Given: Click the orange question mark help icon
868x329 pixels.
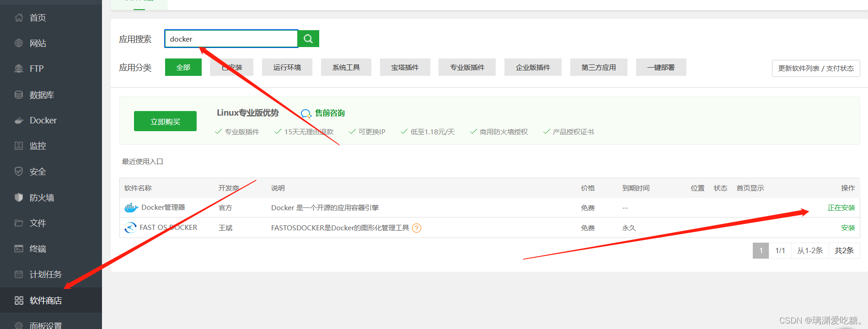Looking at the screenshot, I should tap(417, 228).
